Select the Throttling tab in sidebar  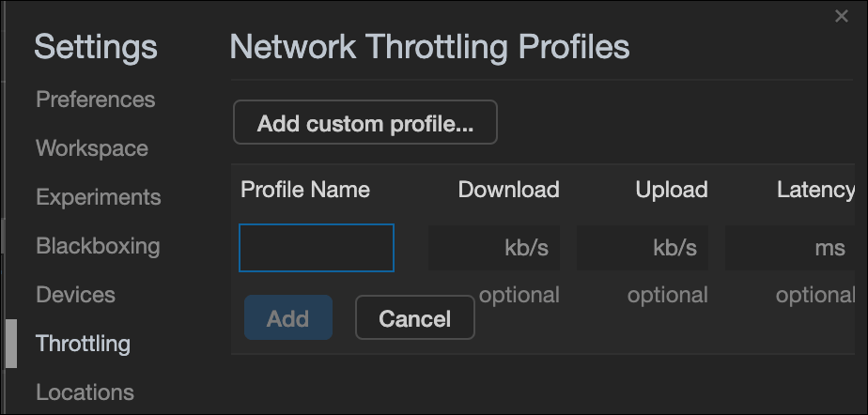(83, 343)
